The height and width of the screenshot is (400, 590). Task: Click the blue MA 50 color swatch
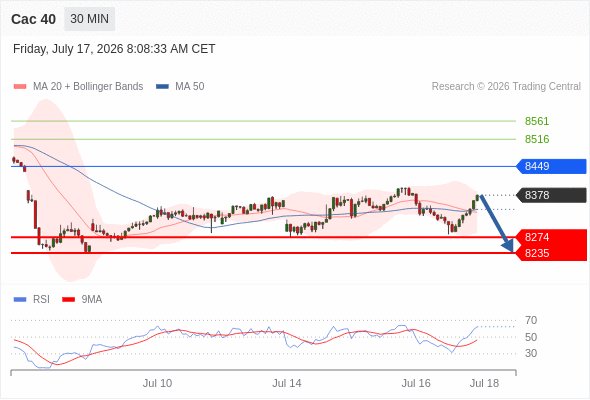162,87
